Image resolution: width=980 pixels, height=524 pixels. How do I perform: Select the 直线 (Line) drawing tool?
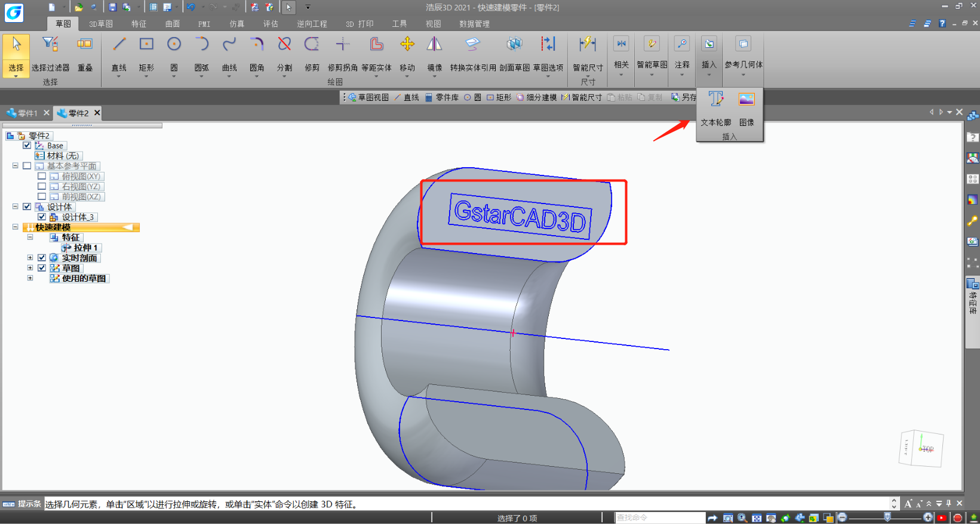pyautogui.click(x=119, y=45)
